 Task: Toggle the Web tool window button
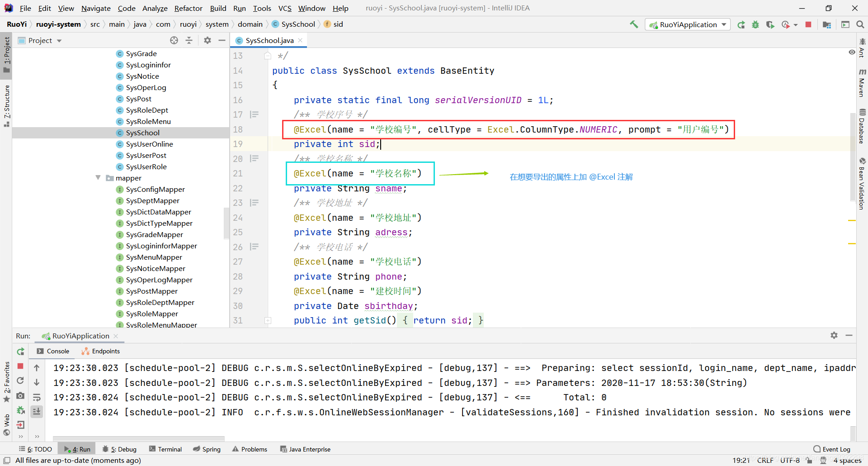[6, 424]
